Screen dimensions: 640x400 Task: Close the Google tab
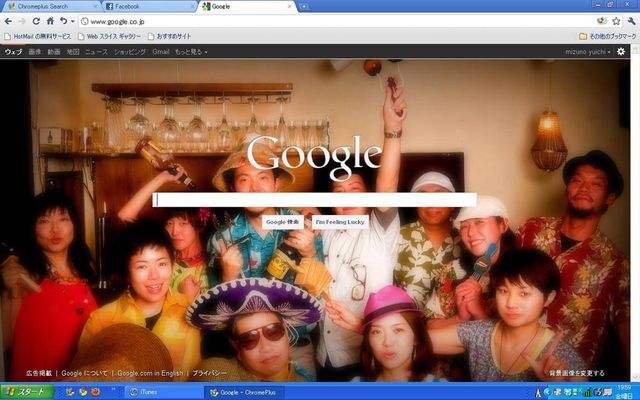tap(289, 7)
